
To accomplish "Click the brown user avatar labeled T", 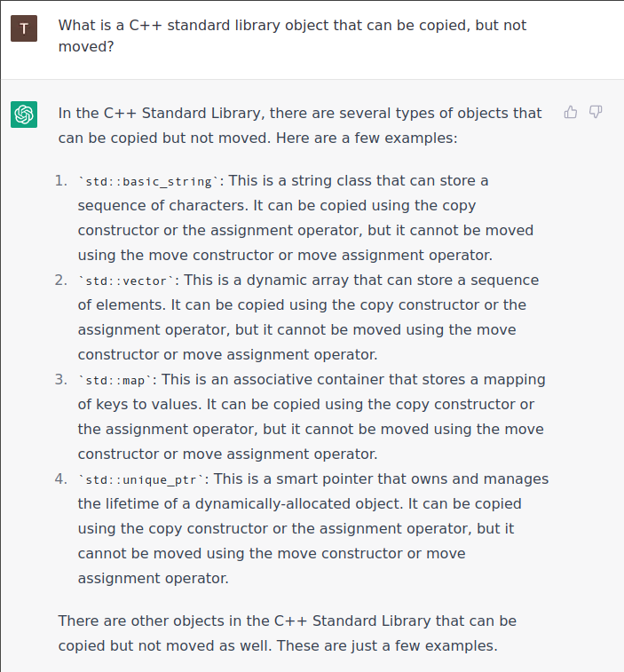I will (x=24, y=28).
